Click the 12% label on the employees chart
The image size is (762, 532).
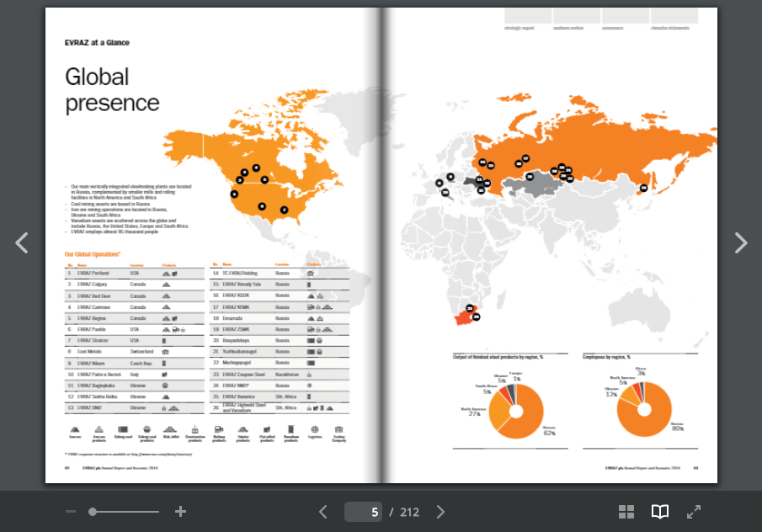[611, 394]
